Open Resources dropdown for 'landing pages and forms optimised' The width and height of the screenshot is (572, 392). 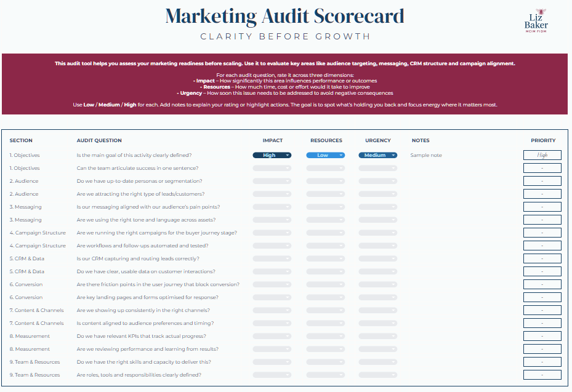tap(325, 298)
